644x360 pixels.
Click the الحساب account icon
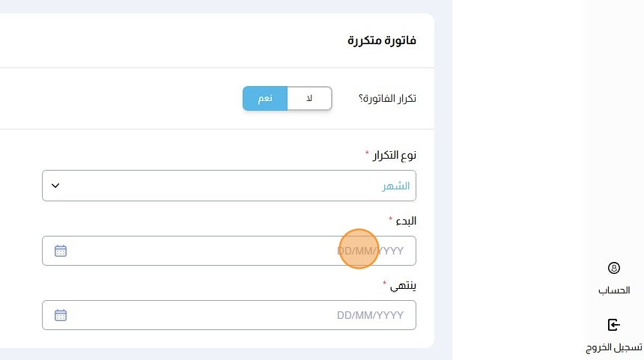tap(614, 268)
